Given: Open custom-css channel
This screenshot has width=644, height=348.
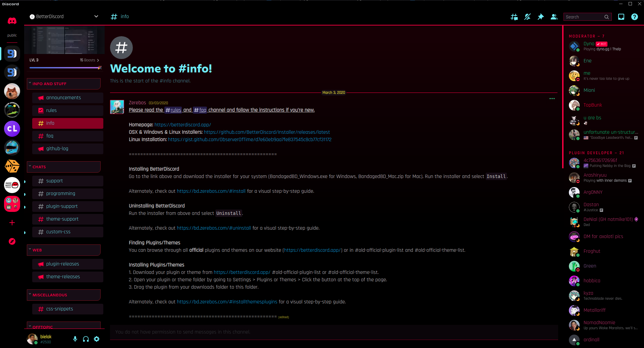Looking at the screenshot, I should click(68, 232).
